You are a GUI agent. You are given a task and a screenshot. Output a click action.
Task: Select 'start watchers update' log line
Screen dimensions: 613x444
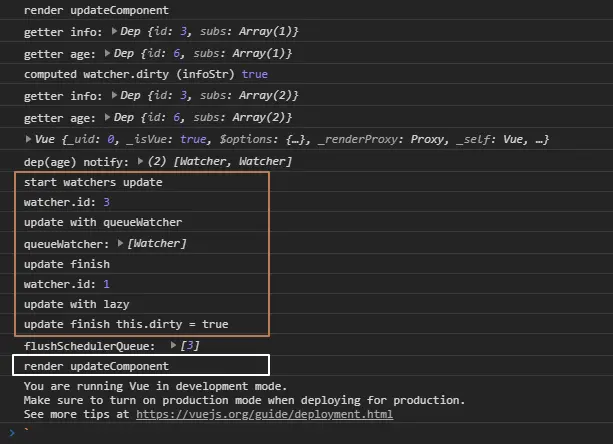tap(93, 182)
